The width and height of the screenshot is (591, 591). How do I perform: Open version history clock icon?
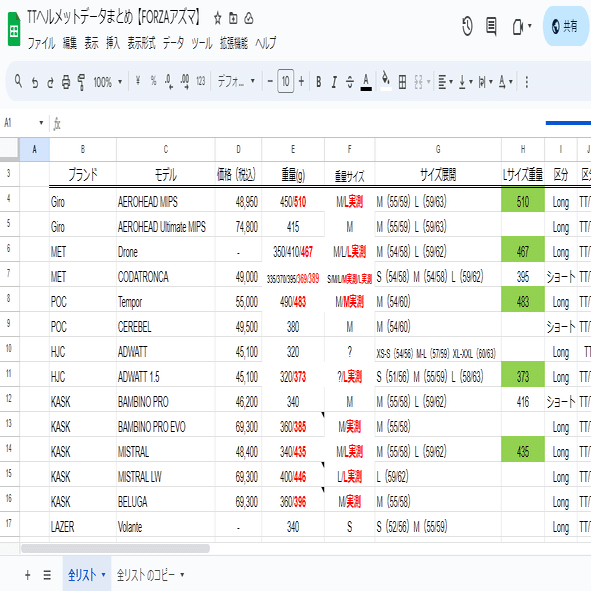467,26
